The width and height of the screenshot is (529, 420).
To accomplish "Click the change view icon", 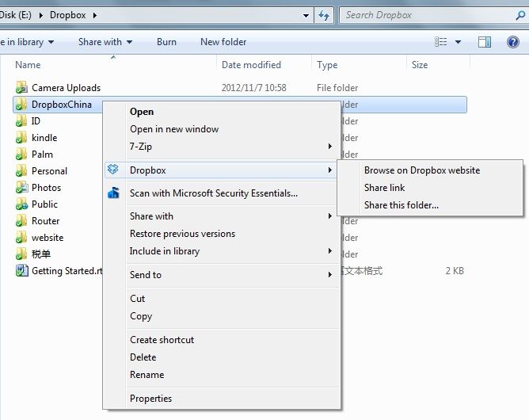I will (440, 42).
